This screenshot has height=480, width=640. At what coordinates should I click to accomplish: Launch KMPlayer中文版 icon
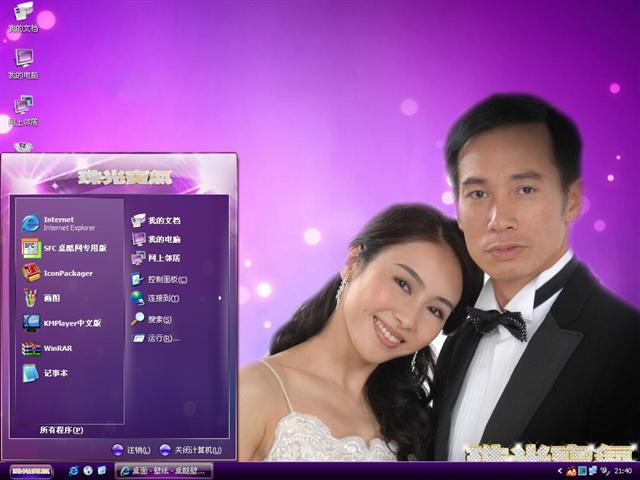[31, 323]
